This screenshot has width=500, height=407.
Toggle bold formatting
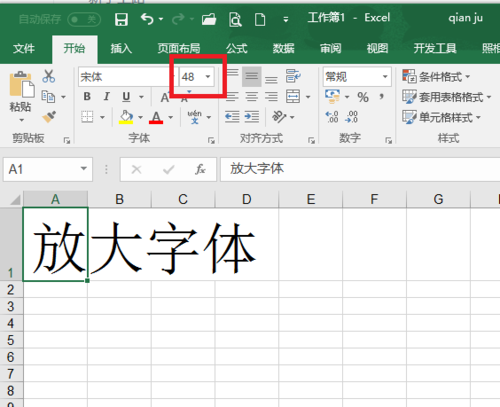coord(87,97)
